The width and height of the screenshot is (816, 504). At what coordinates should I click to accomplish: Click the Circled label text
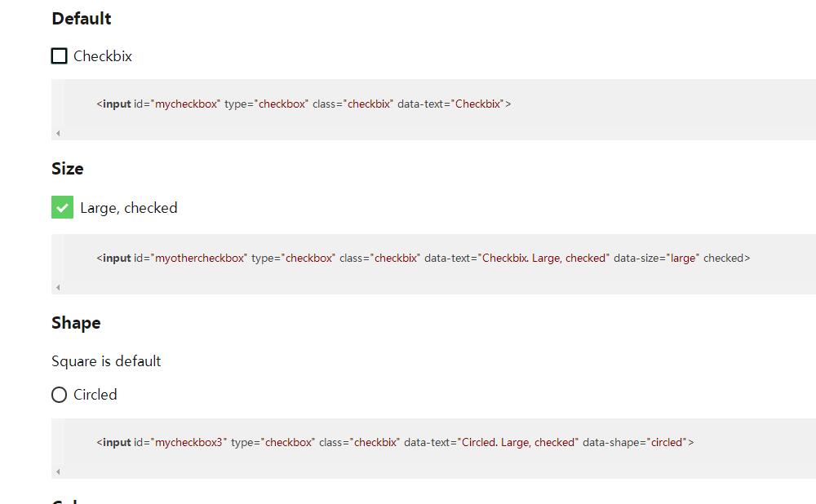(95, 395)
